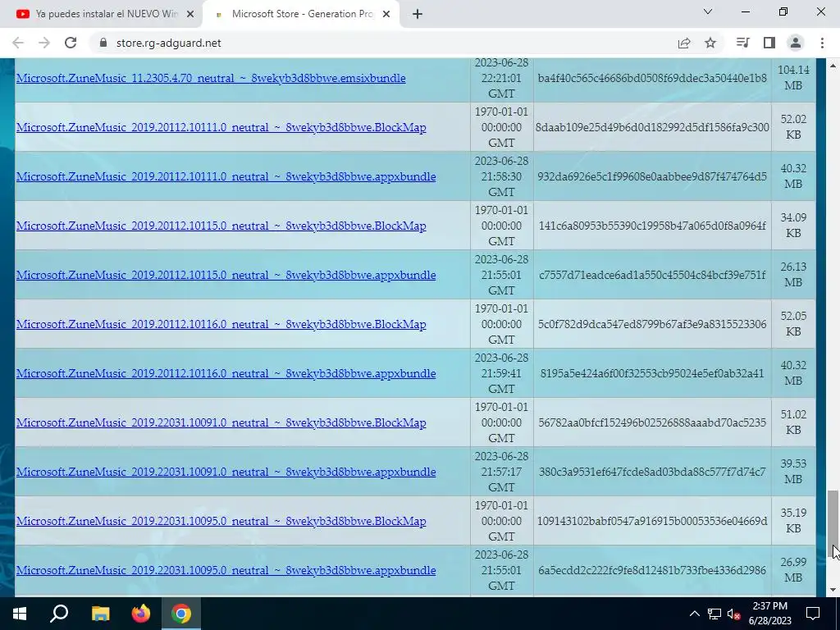Show hidden system tray icons
Image resolution: width=840 pixels, height=630 pixels.
point(694,614)
